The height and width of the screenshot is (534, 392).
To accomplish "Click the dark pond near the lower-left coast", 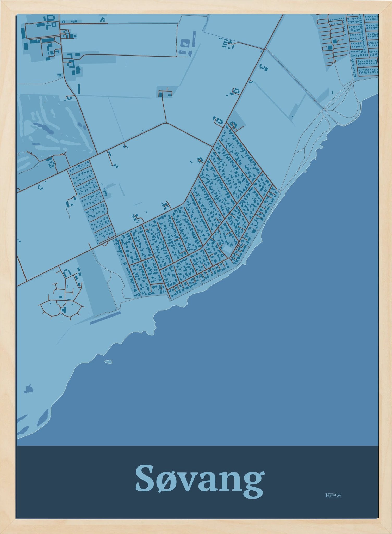I will 29,389.
